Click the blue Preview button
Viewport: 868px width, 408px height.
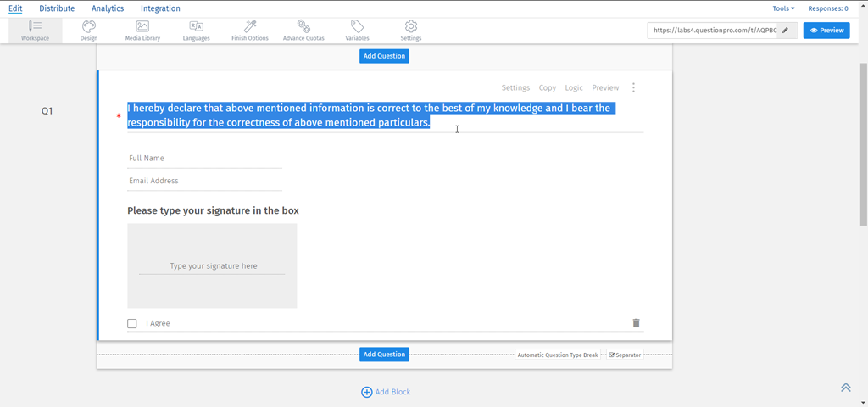[826, 31]
